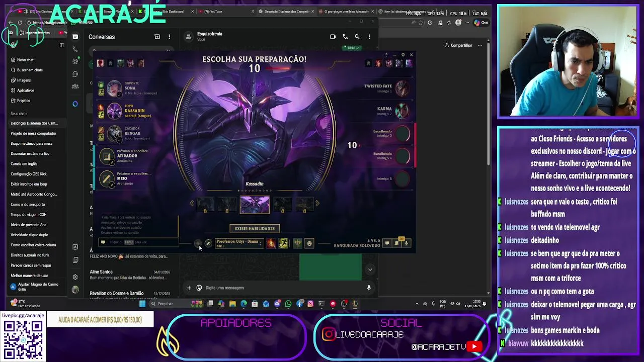Open League client settings gear
This screenshot has width=644, height=362.
[x=403, y=55]
